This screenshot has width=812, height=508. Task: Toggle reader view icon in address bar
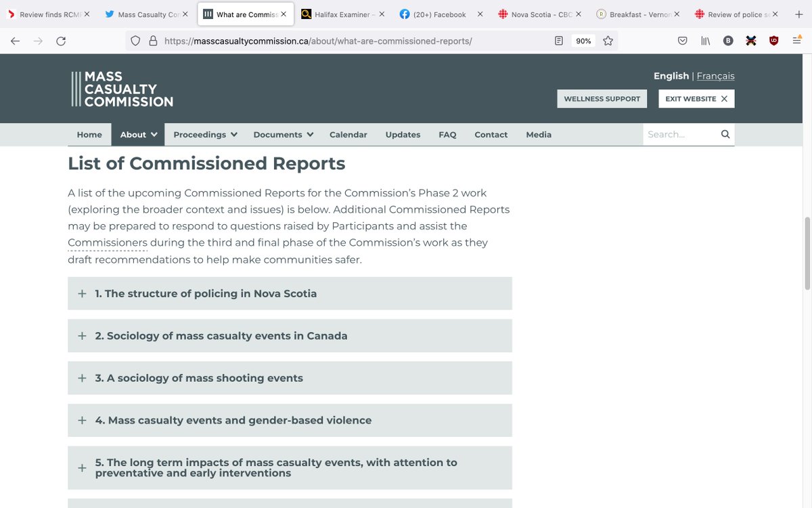click(x=558, y=41)
